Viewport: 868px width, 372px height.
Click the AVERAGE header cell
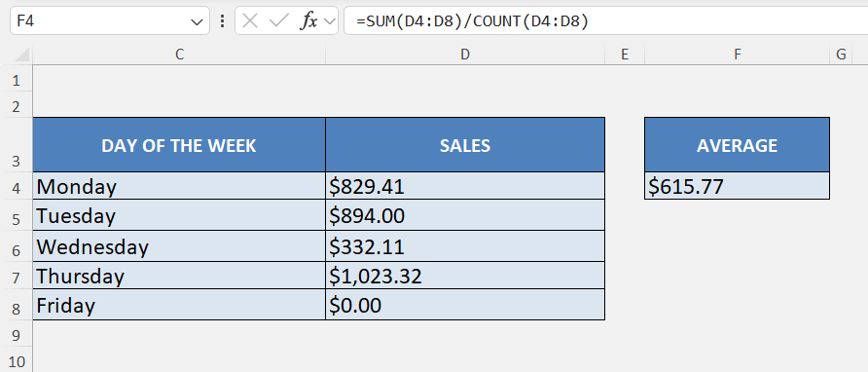click(737, 145)
